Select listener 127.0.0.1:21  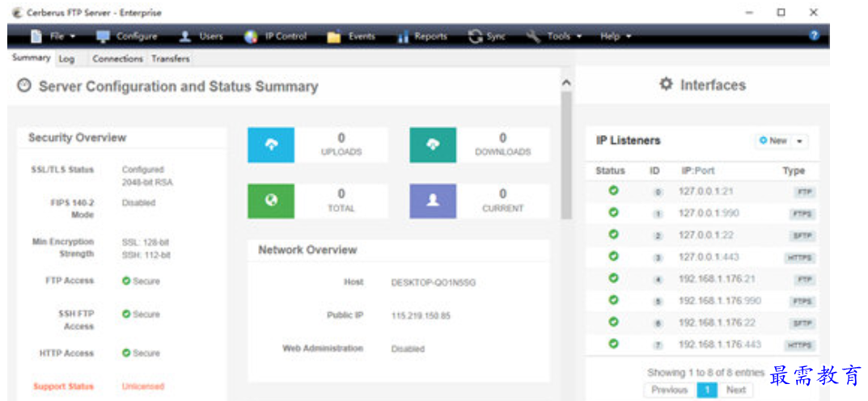(702, 192)
